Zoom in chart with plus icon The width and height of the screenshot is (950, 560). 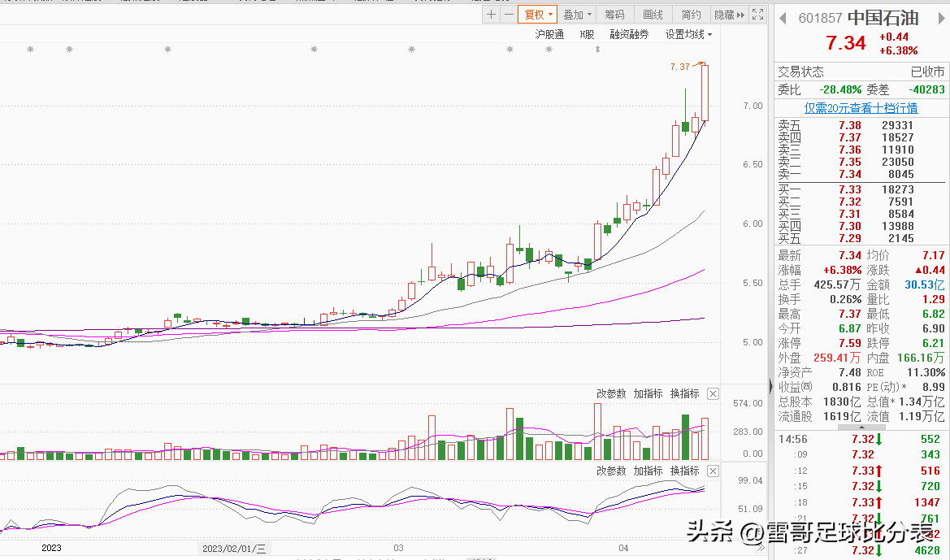click(491, 15)
